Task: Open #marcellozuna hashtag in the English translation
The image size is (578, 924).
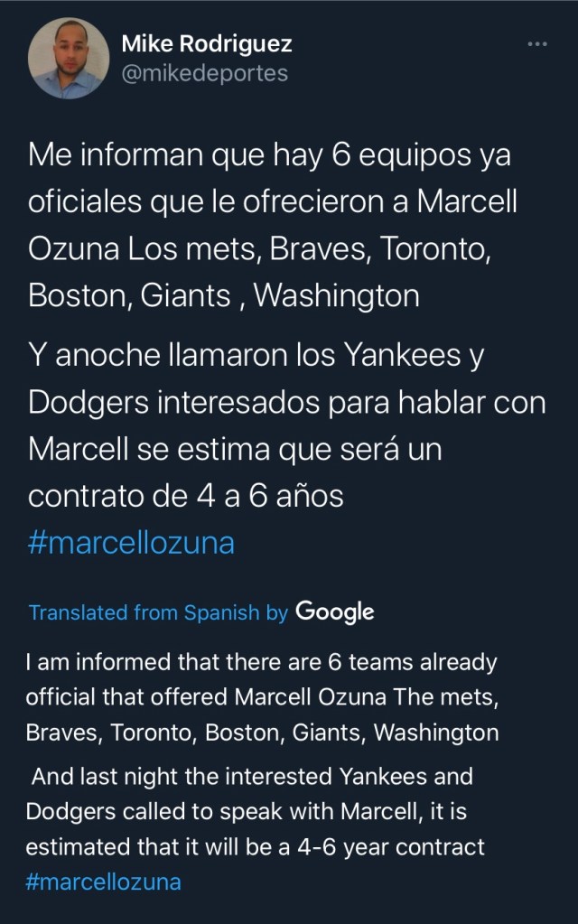Action: [x=103, y=881]
